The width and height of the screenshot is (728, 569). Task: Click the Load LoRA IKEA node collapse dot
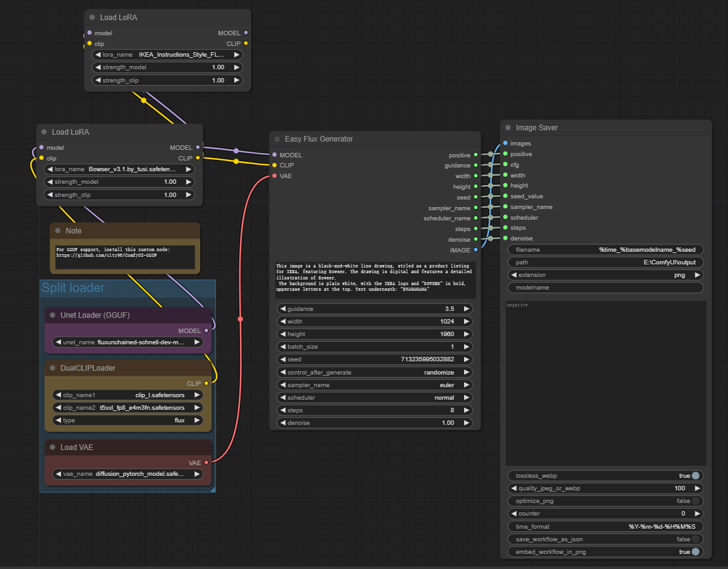93,18
